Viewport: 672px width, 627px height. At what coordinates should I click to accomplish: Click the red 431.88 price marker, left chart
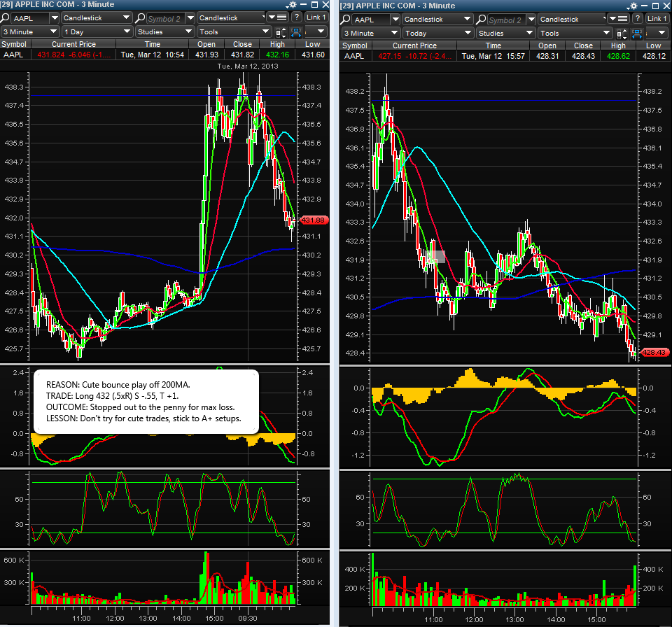(314, 220)
